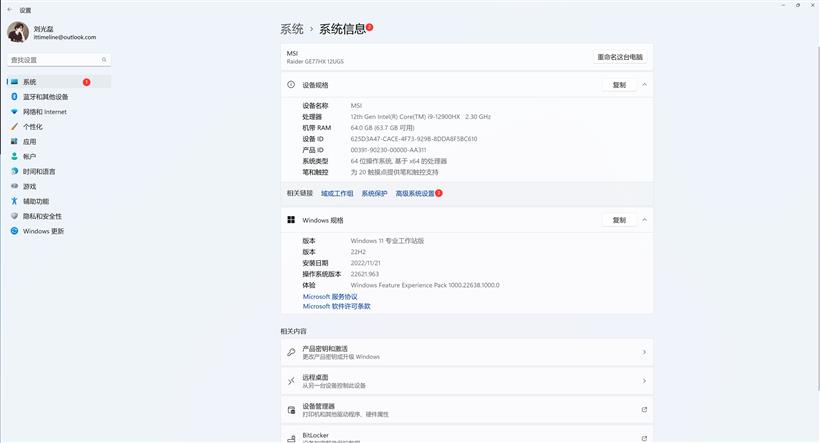Collapse the 设备规格 section
This screenshot has width=820, height=443.
click(644, 85)
